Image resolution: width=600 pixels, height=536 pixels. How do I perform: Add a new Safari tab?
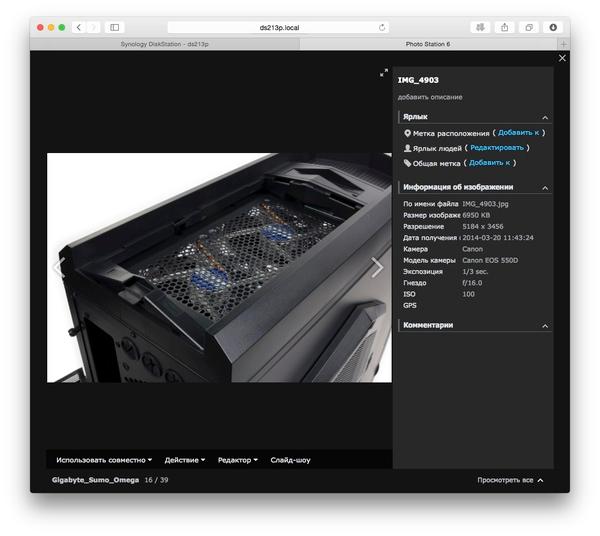point(563,44)
